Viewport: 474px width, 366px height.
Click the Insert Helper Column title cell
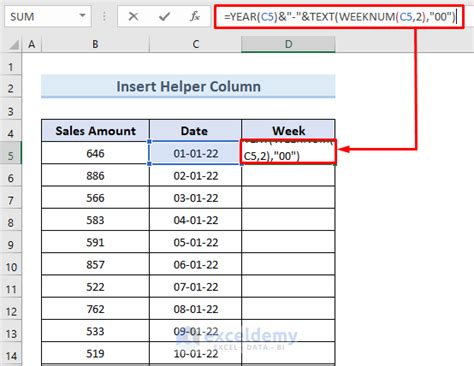(x=188, y=86)
